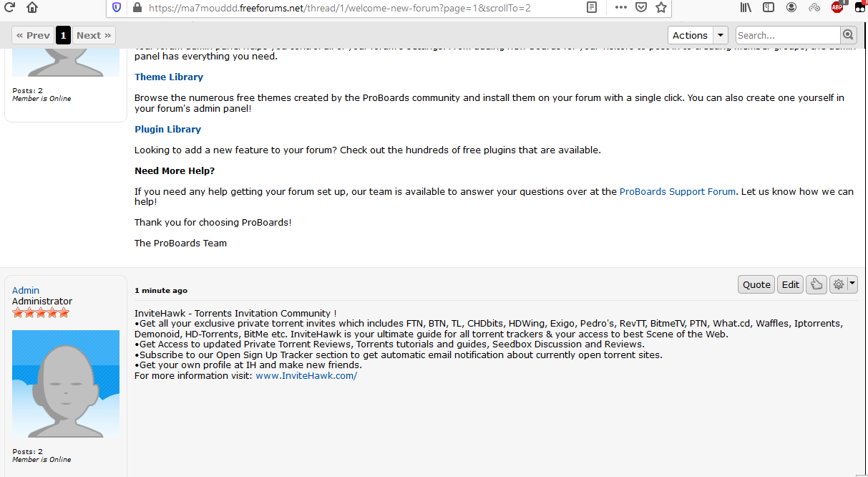The width and height of the screenshot is (868, 477).
Task: Select page 1 in pagination
Action: click(63, 35)
